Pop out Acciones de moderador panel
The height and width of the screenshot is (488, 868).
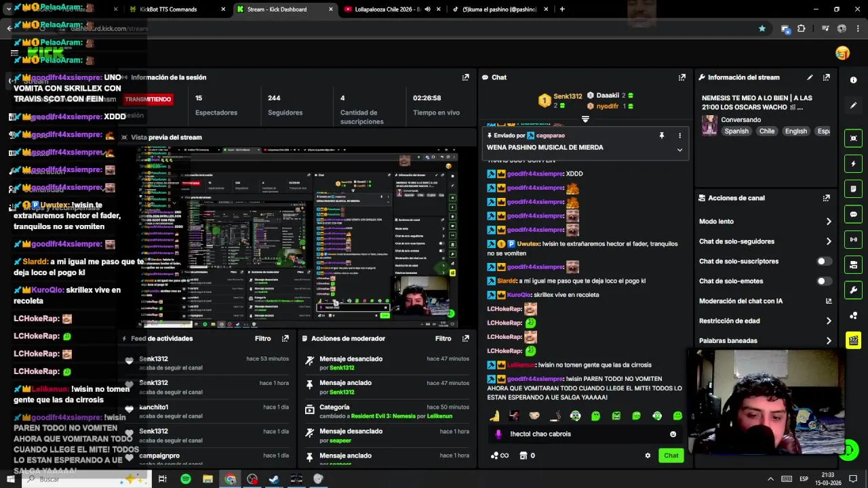click(465, 338)
